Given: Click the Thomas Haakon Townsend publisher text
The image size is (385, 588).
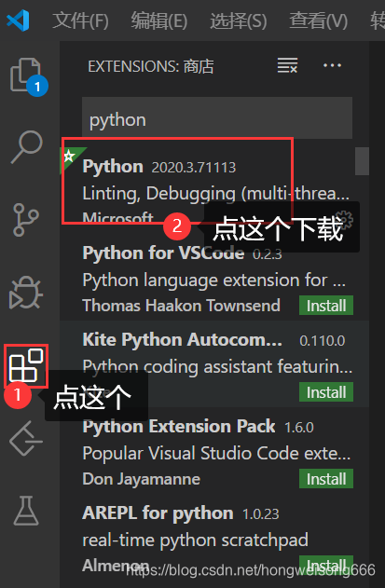Looking at the screenshot, I should click(x=181, y=306).
